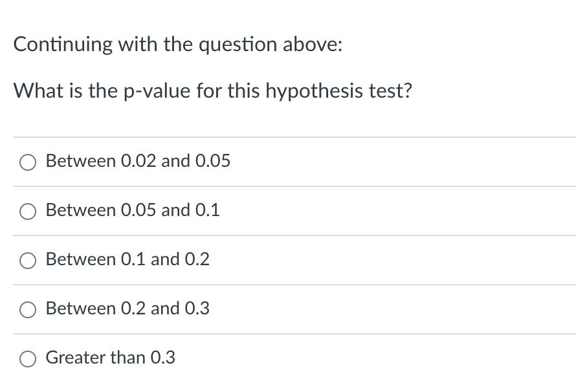Select the 'Greater than 0.3' radio button

(27, 358)
